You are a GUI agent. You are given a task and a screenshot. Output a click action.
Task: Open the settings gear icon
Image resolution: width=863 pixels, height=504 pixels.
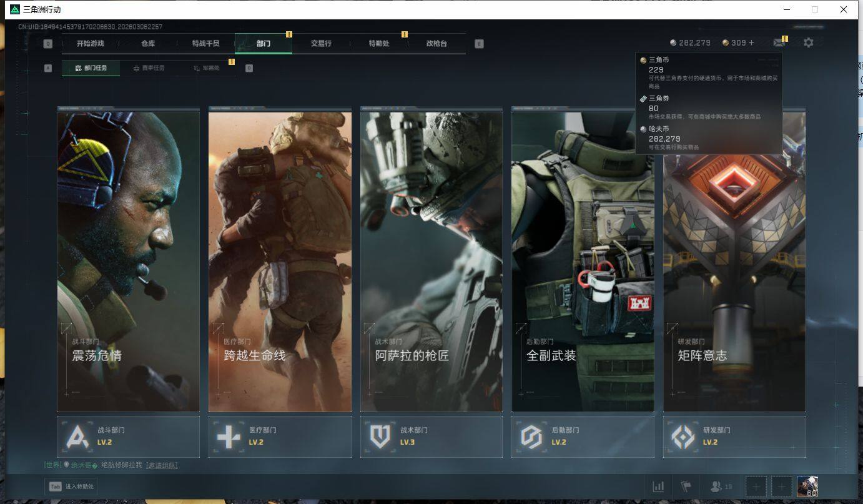point(808,42)
